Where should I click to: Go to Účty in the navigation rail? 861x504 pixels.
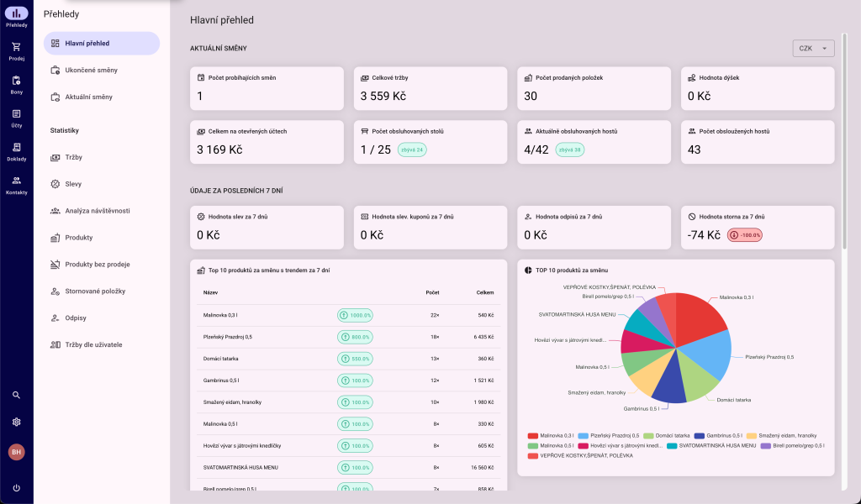point(16,118)
